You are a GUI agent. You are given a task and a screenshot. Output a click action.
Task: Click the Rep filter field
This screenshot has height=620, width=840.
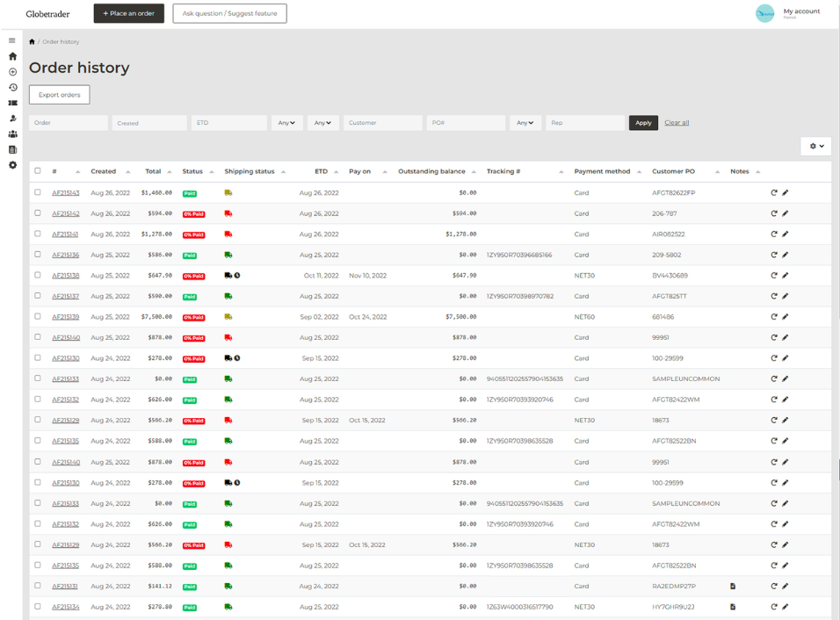tap(585, 123)
